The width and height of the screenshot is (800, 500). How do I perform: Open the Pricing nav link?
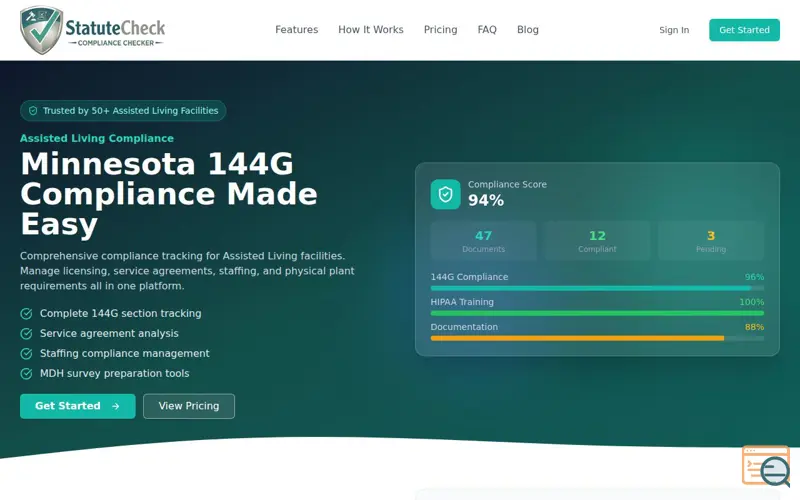[440, 30]
